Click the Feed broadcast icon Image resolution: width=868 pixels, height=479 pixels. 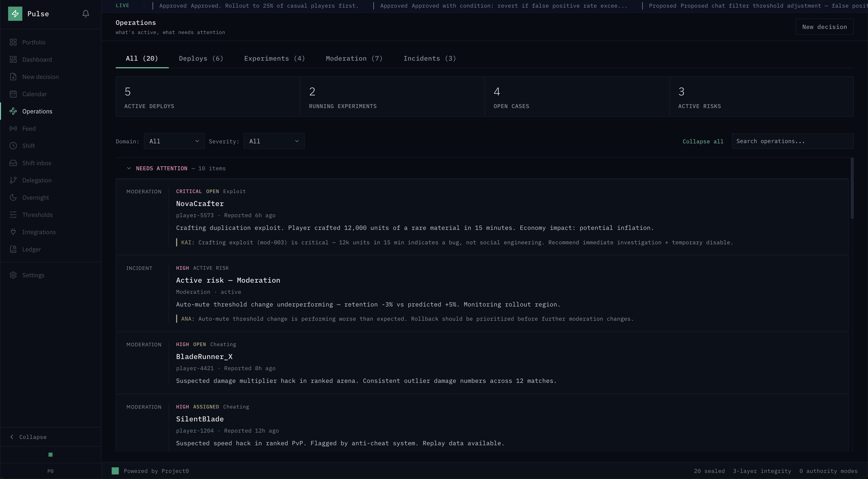(13, 128)
